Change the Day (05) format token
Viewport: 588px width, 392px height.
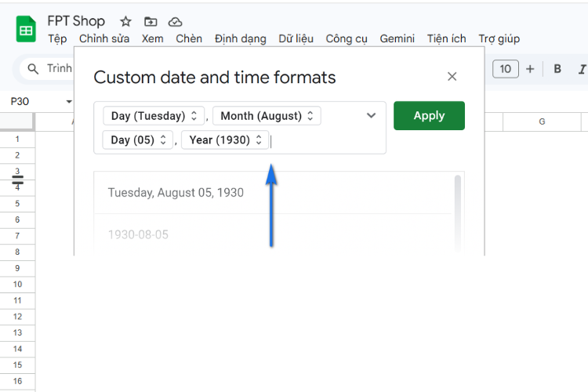coord(138,140)
